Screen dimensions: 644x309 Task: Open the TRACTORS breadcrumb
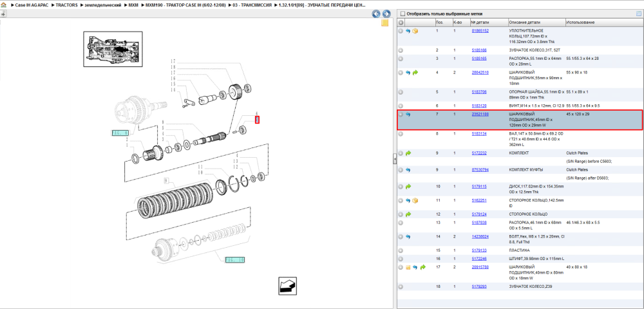pyautogui.click(x=66, y=5)
